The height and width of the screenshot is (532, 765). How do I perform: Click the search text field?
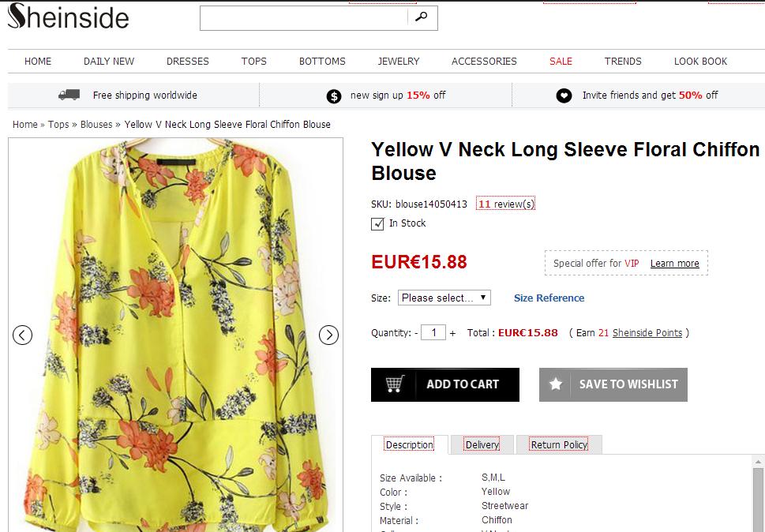304,18
